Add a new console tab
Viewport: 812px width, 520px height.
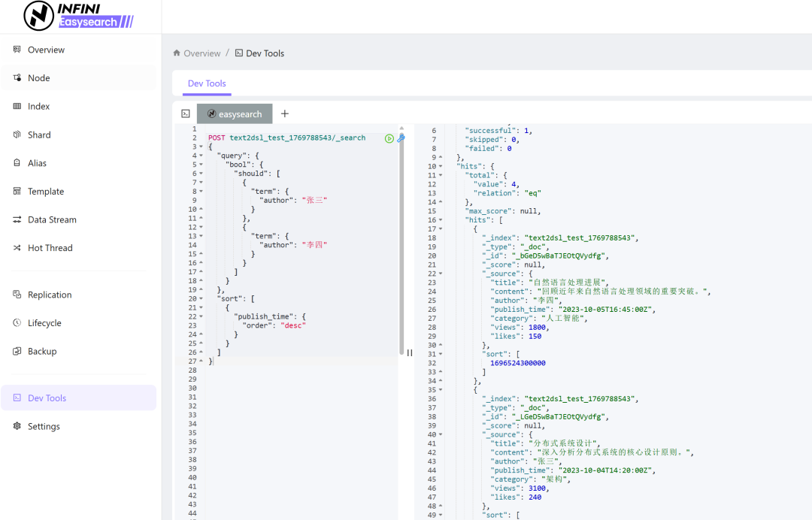pos(285,113)
